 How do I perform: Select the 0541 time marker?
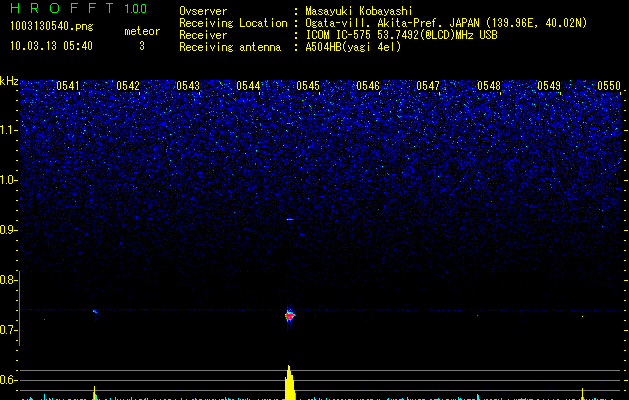[x=68, y=86]
